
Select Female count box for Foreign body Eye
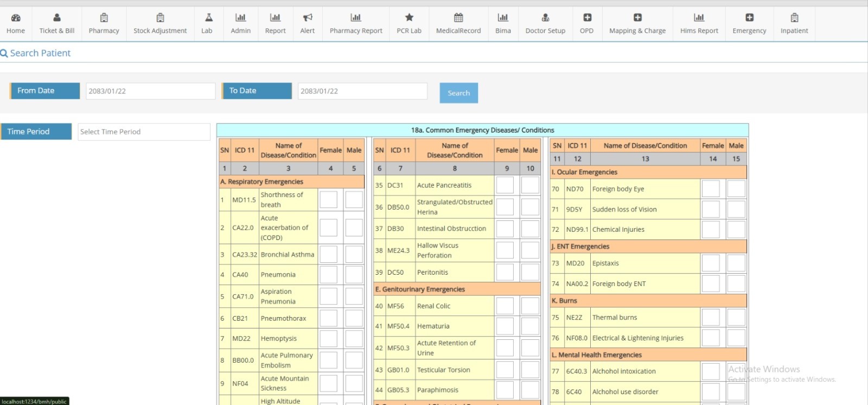[711, 189]
